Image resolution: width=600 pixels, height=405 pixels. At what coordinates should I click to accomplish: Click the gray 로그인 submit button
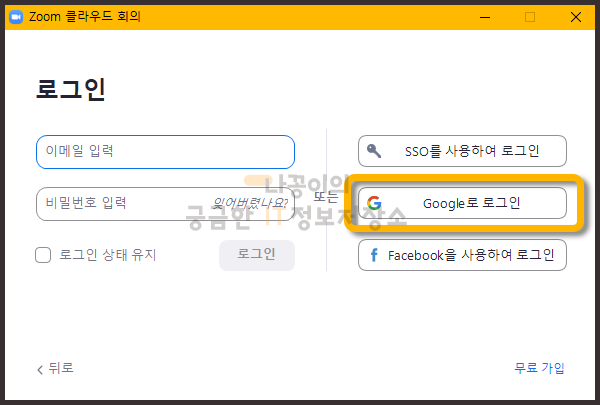(257, 255)
